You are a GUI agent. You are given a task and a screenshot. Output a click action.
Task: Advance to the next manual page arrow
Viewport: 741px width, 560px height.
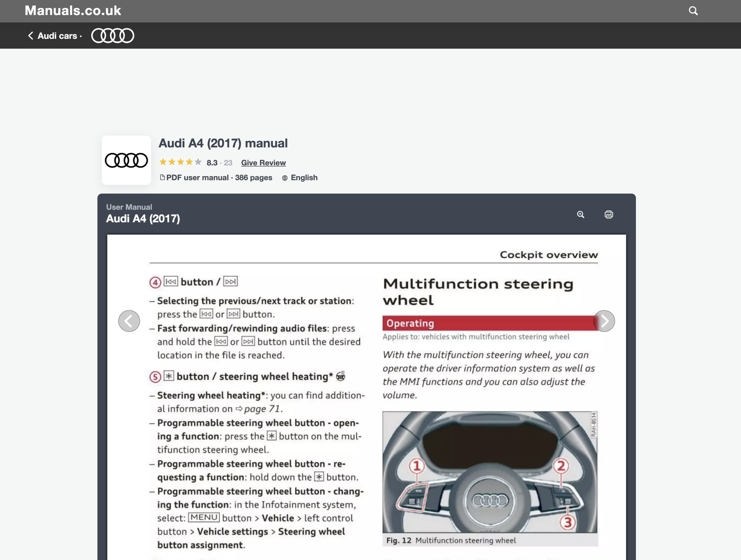(x=604, y=321)
